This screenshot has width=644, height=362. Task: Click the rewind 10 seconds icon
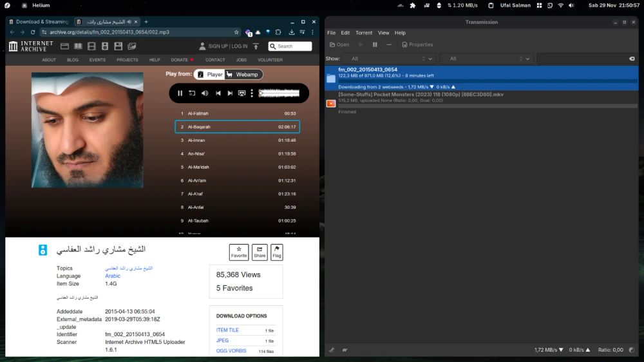pyautogui.click(x=192, y=93)
